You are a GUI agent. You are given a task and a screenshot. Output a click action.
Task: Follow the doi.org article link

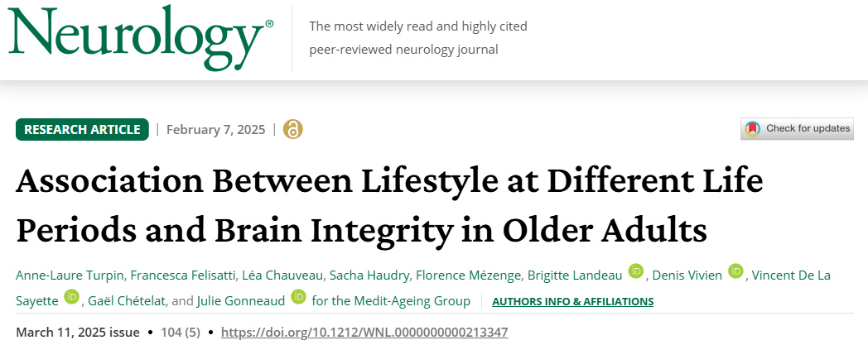coord(364,333)
